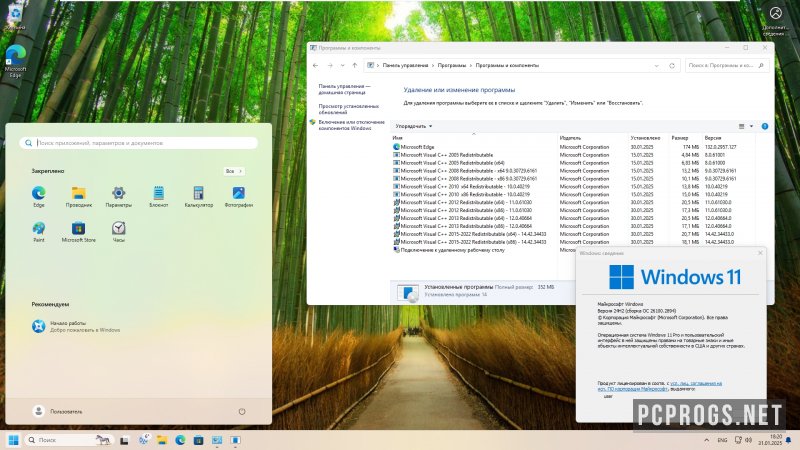The image size is (800, 450).
Task: Open Edge from Start menu pinned apps
Action: pos(39,196)
